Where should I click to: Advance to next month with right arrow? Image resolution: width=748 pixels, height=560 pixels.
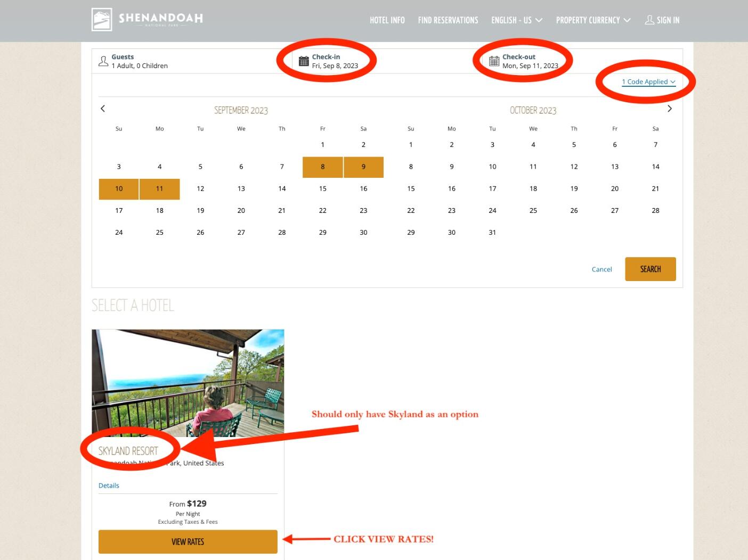(670, 109)
